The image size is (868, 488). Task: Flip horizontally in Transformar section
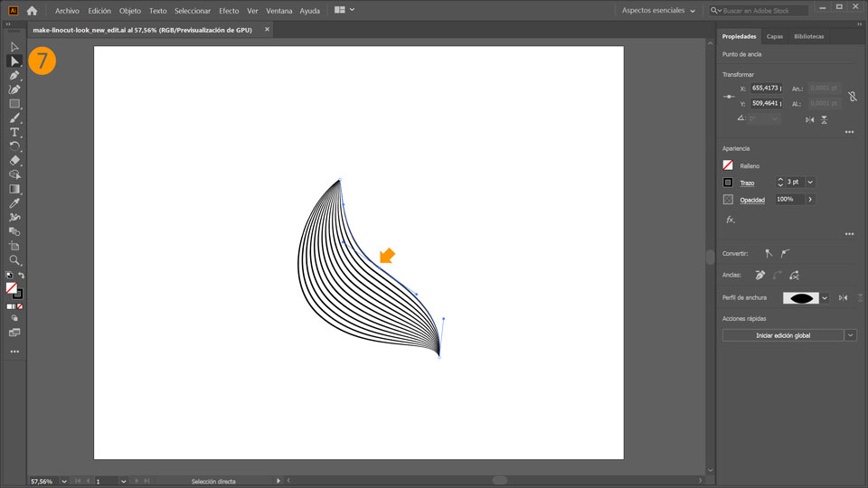coord(810,119)
